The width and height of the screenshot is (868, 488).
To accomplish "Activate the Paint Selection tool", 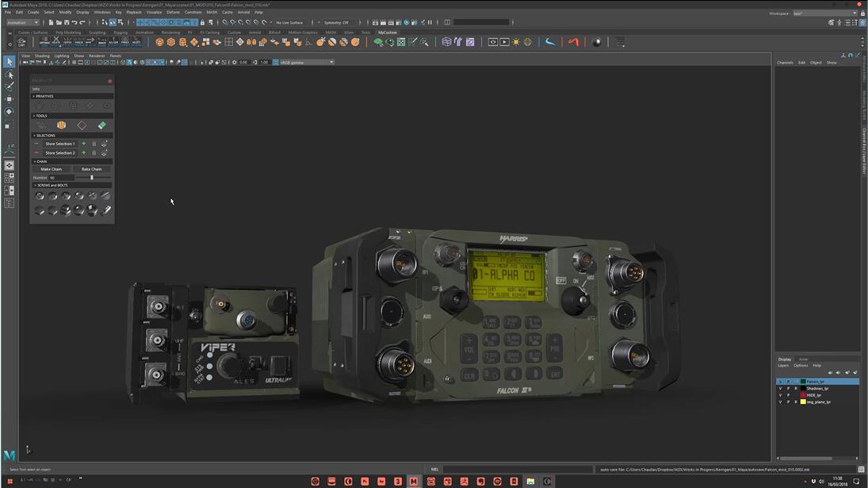I will [9, 86].
